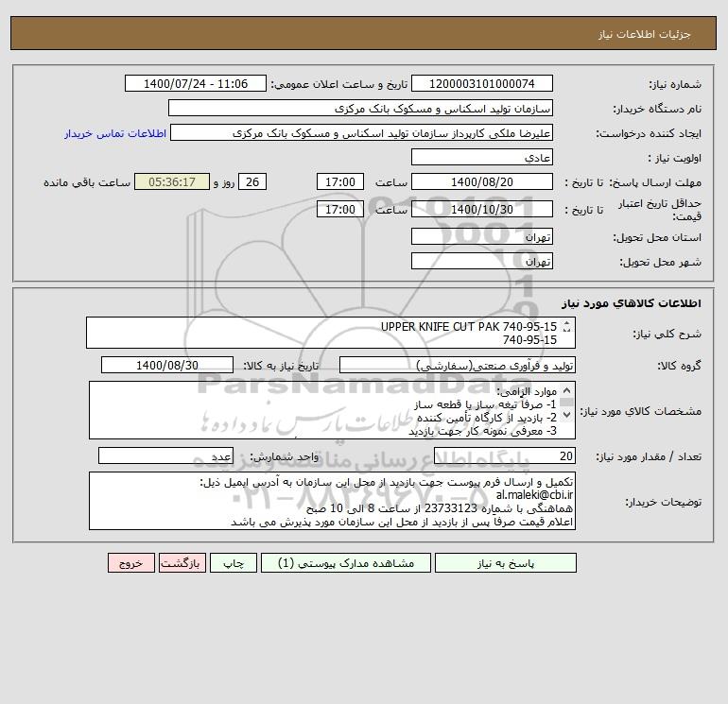Screen dimensions: 728x704
Task: Click the UPPER KNIFE CUT PAK description box
Action: click(x=331, y=333)
